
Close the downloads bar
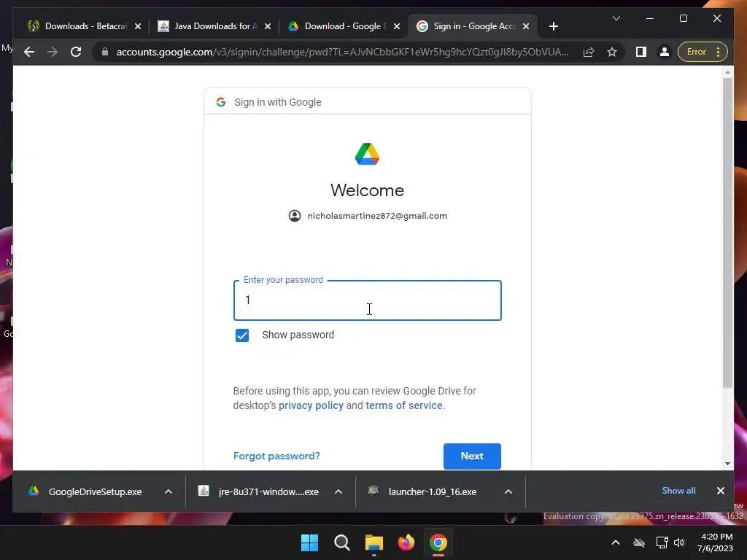[720, 491]
